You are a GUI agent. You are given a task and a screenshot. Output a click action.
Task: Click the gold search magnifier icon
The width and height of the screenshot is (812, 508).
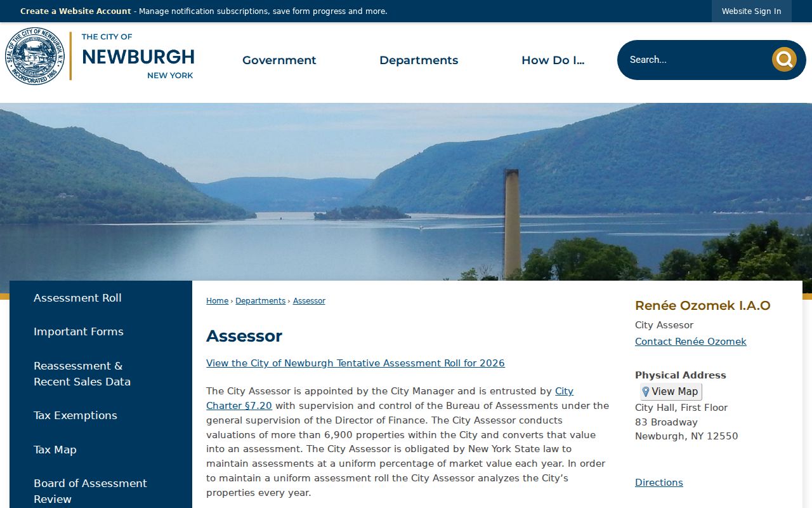(784, 59)
